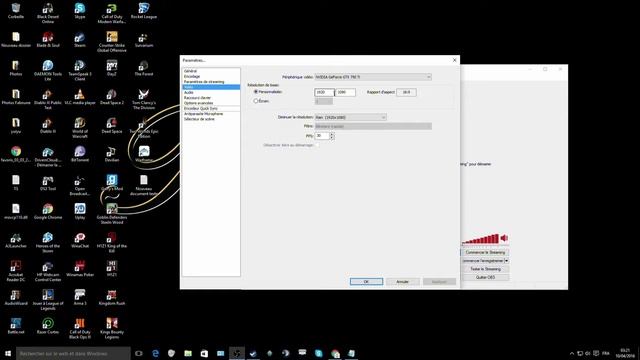Viewport: 640px width, 360px height.
Task: Launch Counter-Strike Global Offensive shortcut
Action: (112, 42)
